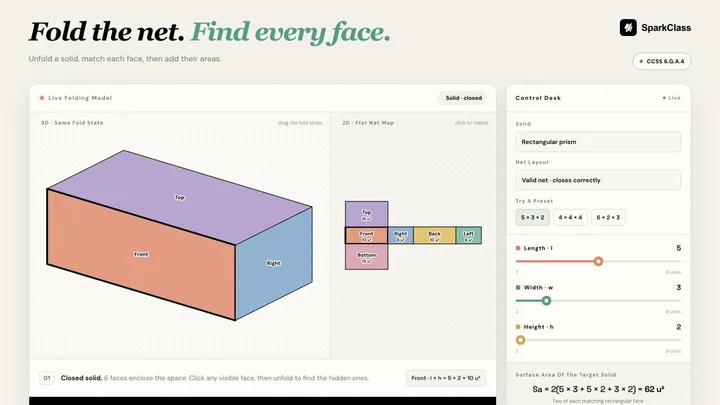Click the Back face in the flat net

click(434, 236)
